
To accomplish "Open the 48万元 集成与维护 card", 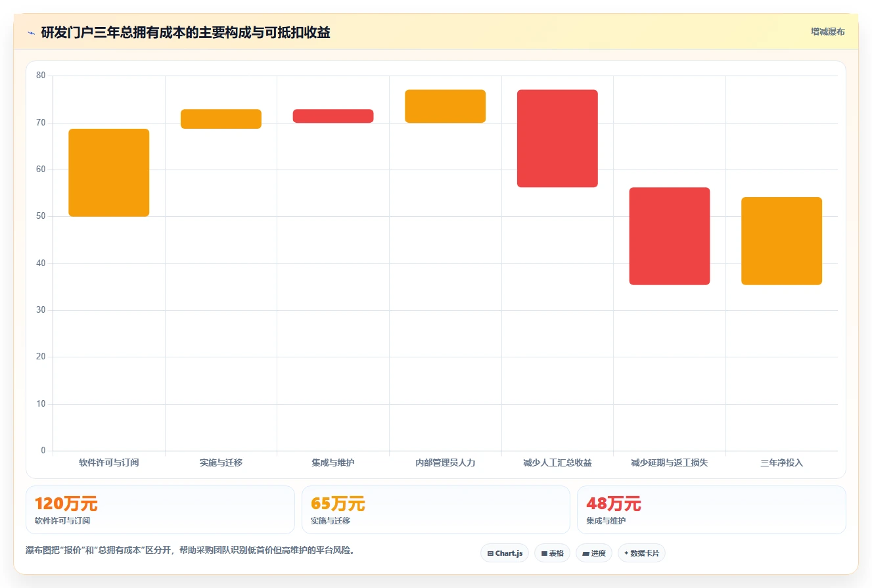I will tap(712, 510).
